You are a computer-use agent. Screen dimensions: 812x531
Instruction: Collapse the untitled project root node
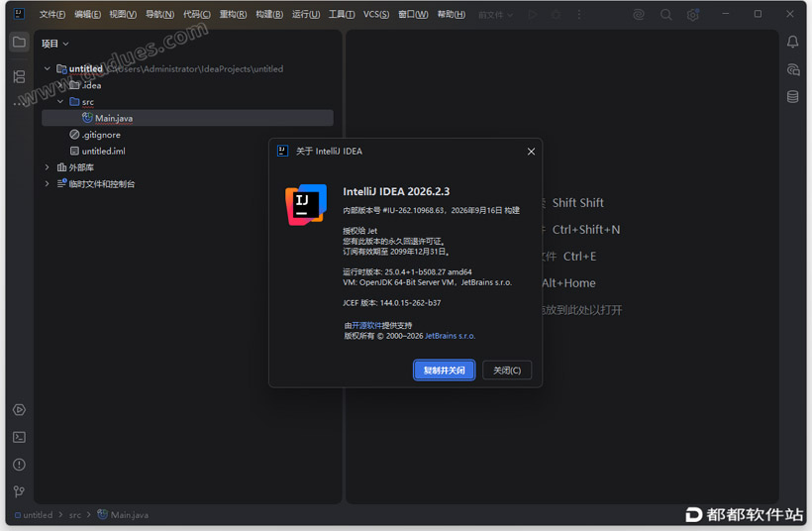click(x=48, y=68)
